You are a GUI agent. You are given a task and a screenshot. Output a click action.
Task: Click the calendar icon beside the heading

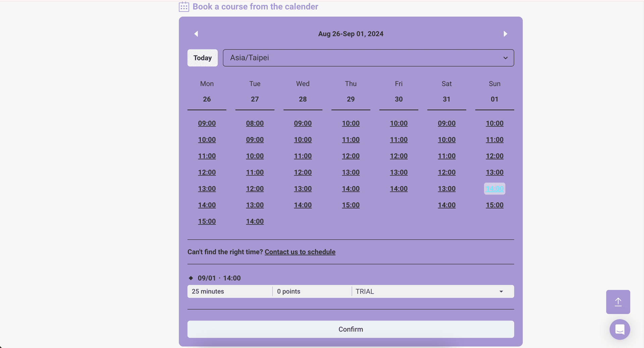184,6
